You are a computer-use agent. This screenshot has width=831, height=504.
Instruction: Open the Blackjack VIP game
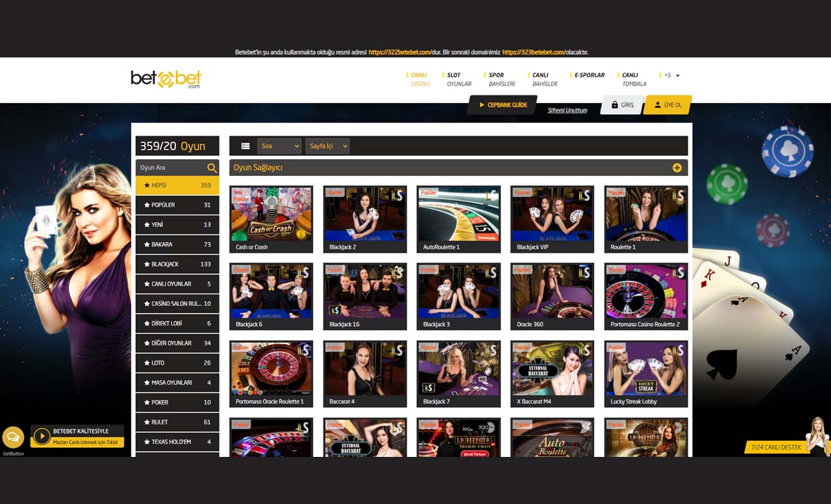coord(553,219)
